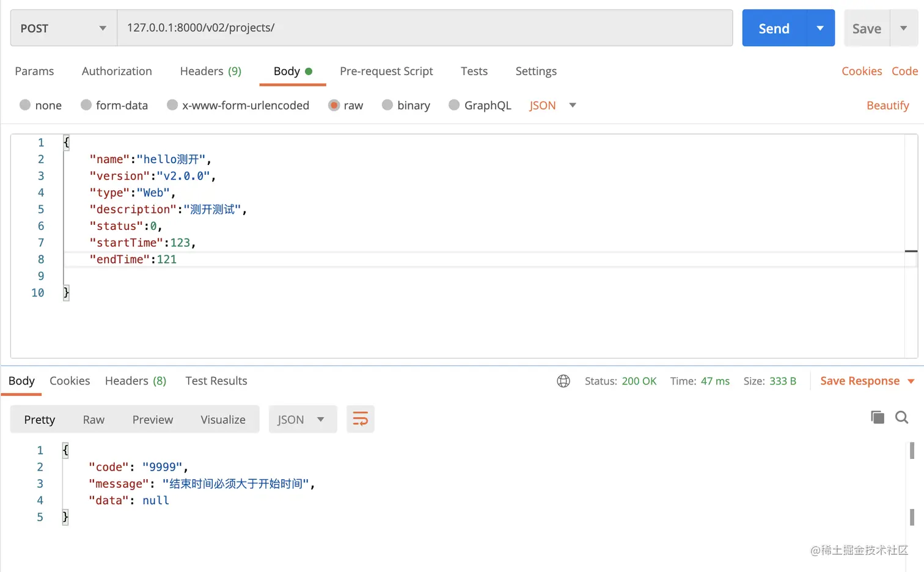Open the response Test Results tab
Viewport: 924px width, 572px height.
[x=216, y=381]
